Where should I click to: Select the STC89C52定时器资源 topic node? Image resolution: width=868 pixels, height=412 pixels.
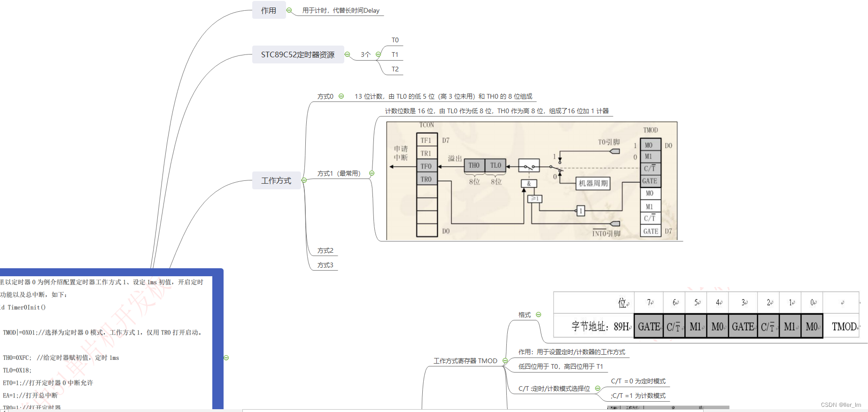(298, 54)
